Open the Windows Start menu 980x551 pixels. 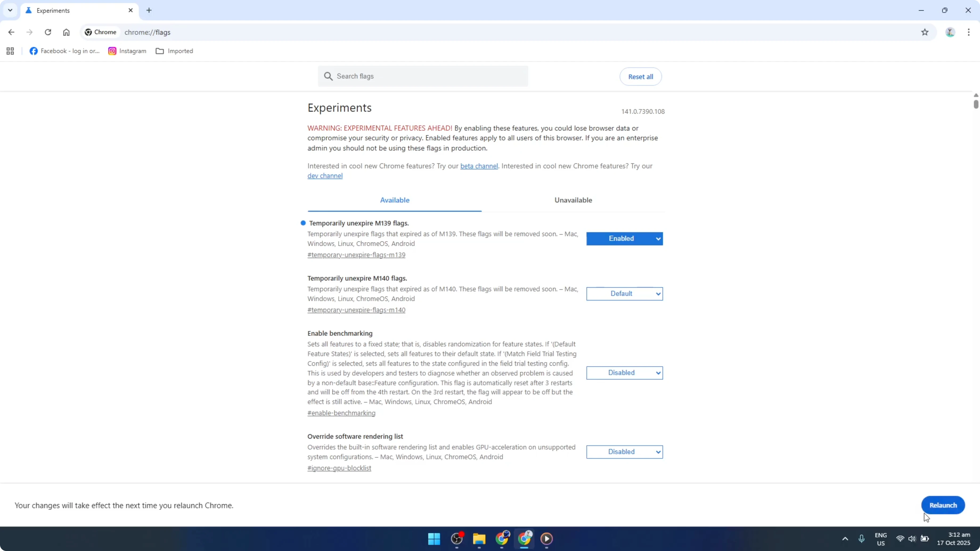[434, 539]
